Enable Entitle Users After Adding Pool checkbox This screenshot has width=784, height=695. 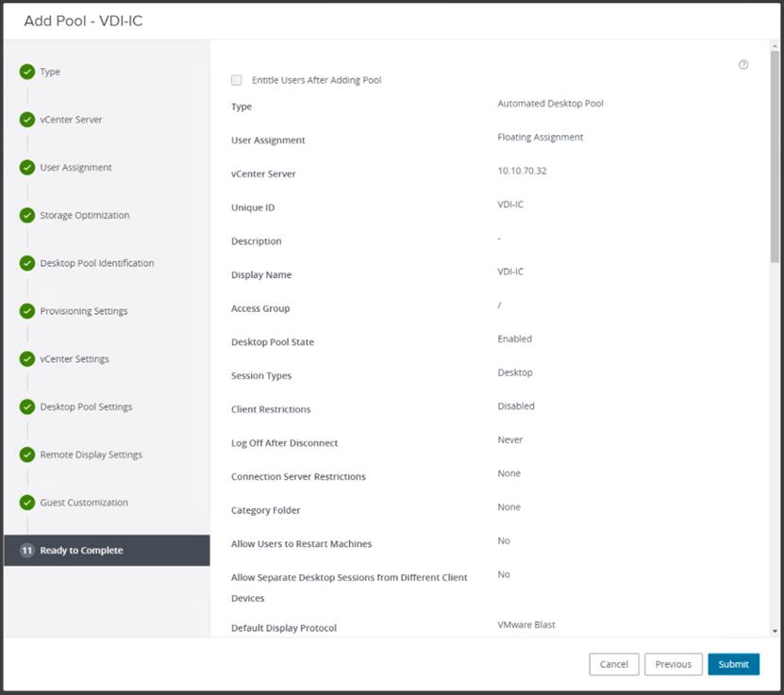coord(237,80)
